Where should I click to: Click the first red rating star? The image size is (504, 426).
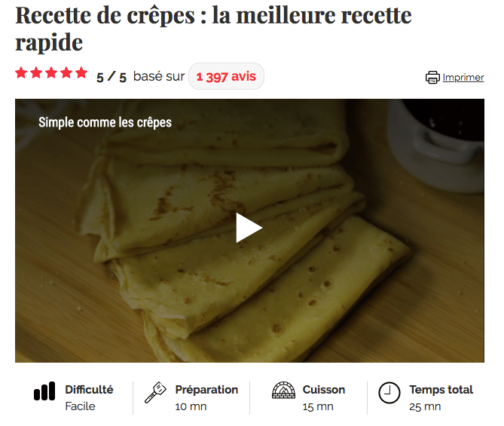(x=21, y=72)
